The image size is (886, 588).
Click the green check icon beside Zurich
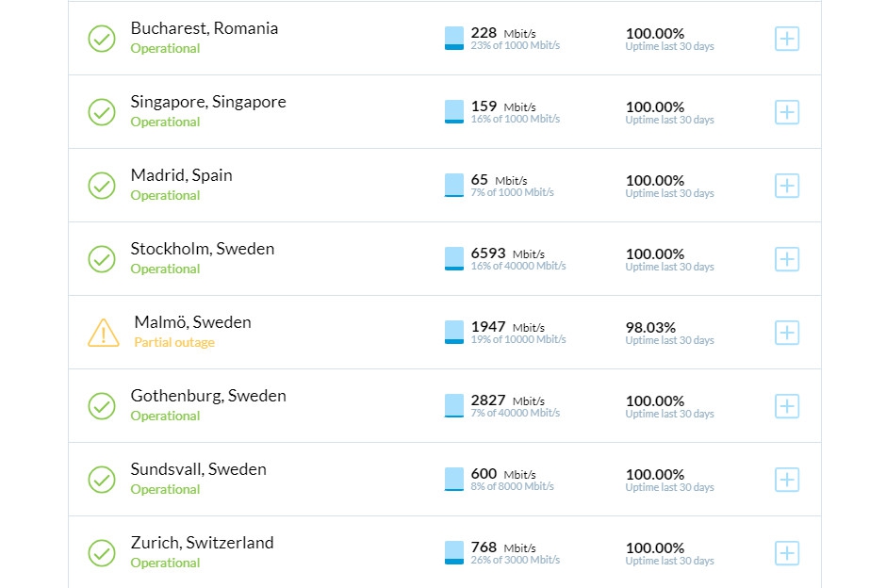[102, 553]
